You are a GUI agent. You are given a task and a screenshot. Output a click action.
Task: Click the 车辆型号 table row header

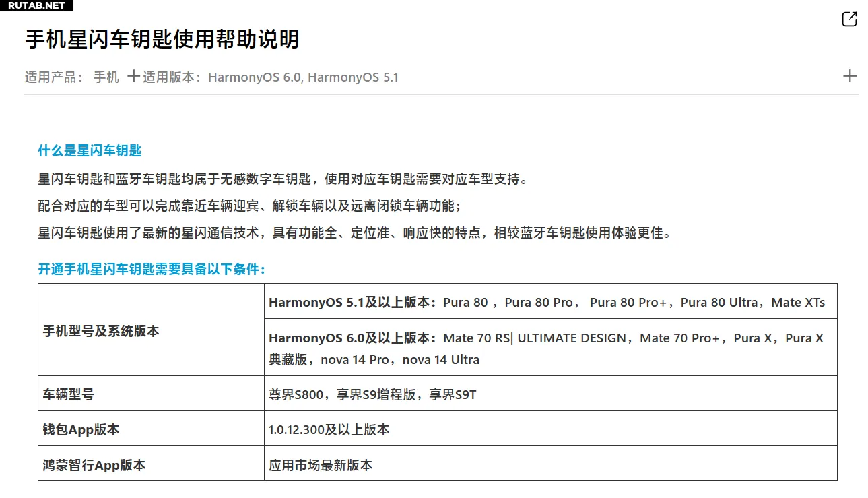click(x=69, y=394)
